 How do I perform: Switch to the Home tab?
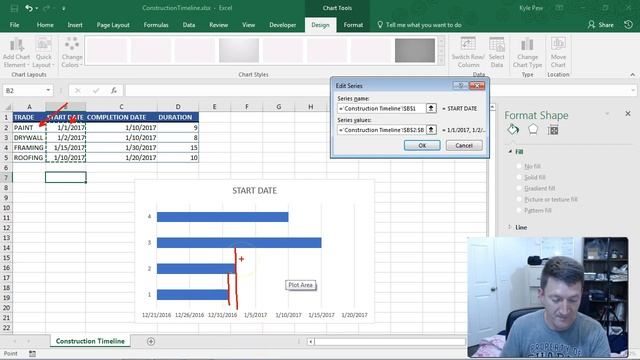tap(45, 25)
